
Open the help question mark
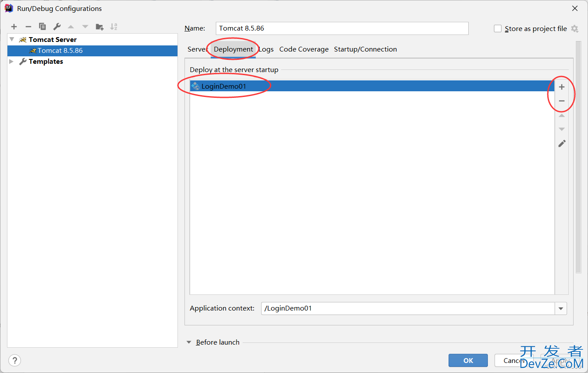click(14, 360)
